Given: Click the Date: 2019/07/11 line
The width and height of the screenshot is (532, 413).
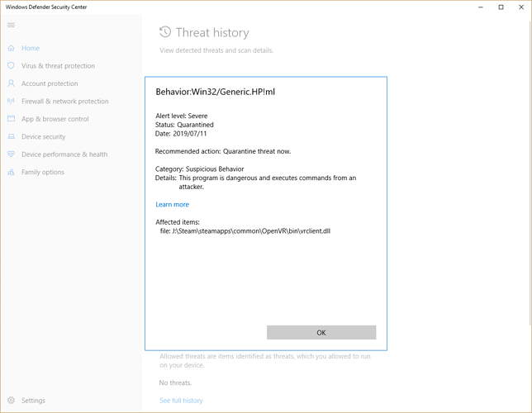Looking at the screenshot, I should [x=181, y=133].
